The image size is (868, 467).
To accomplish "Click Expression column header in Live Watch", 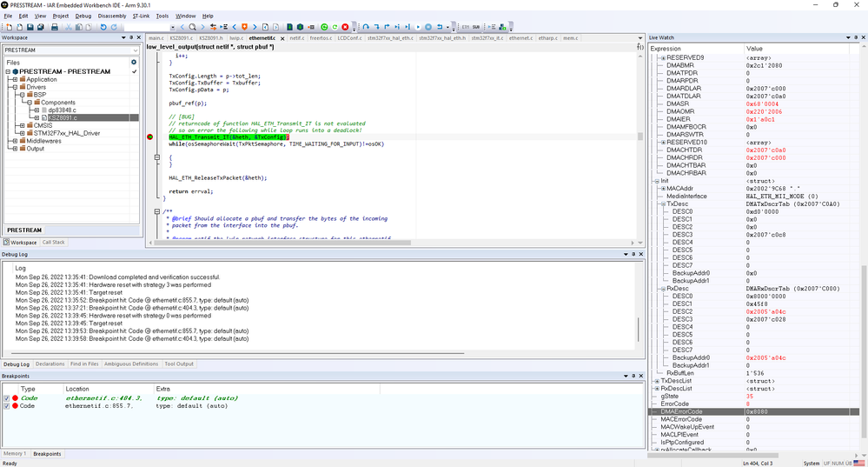I will (696, 49).
